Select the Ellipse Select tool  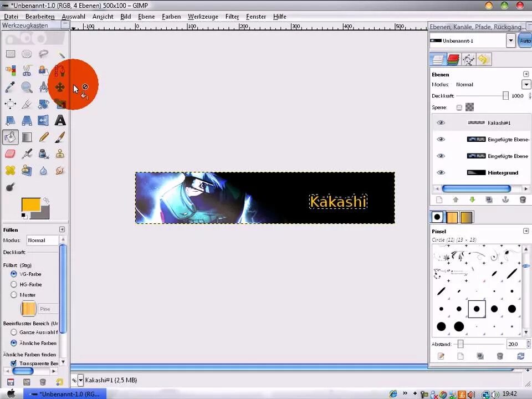(x=27, y=54)
